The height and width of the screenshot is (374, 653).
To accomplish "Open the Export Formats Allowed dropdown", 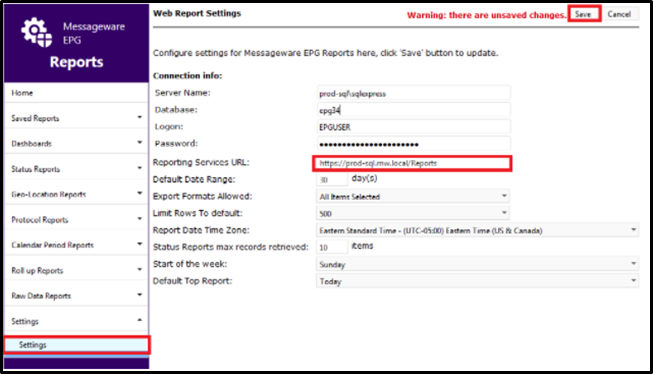I will (x=413, y=196).
